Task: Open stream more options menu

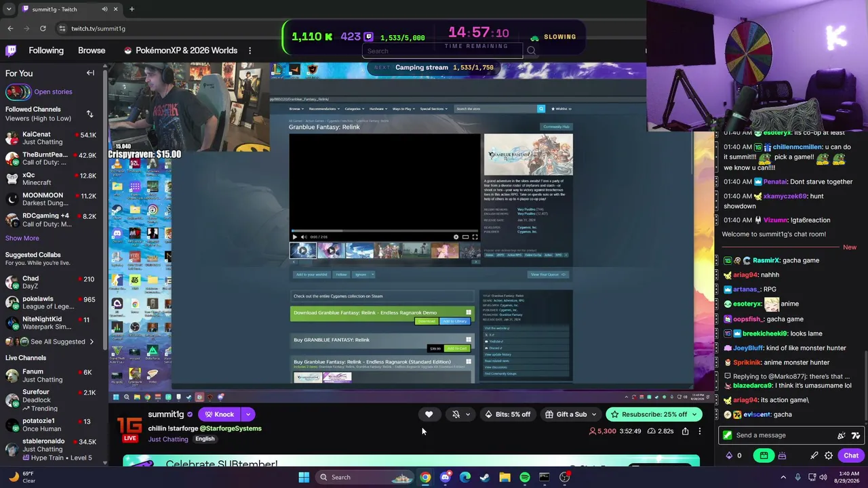Action: click(x=699, y=431)
